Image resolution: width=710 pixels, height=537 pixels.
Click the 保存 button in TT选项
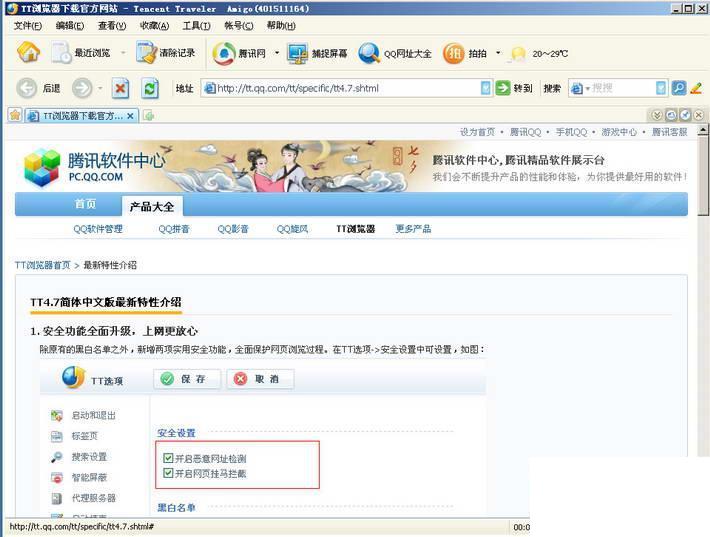coord(187,379)
